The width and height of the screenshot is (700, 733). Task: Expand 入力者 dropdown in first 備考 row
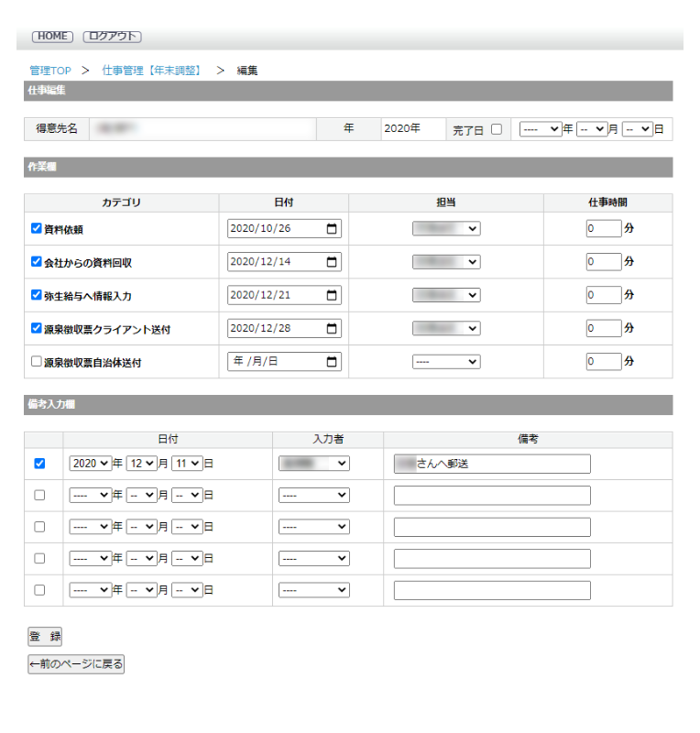pyautogui.click(x=313, y=464)
